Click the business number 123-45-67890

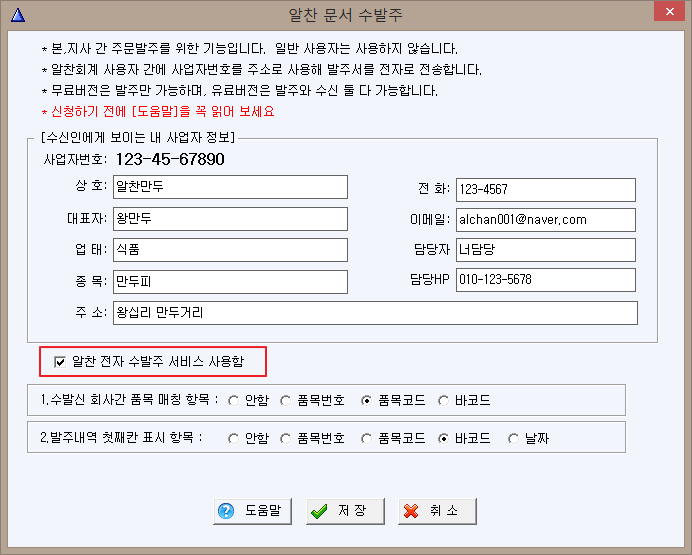point(170,159)
